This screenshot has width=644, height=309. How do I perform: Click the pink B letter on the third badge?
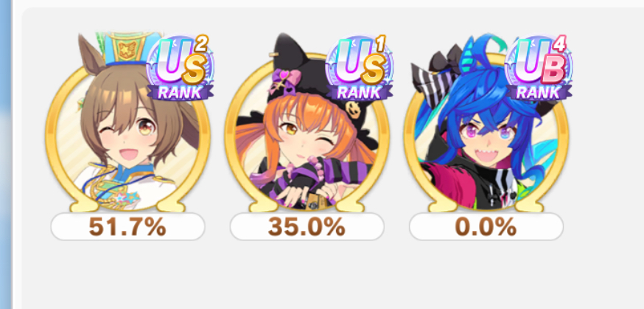click(553, 70)
